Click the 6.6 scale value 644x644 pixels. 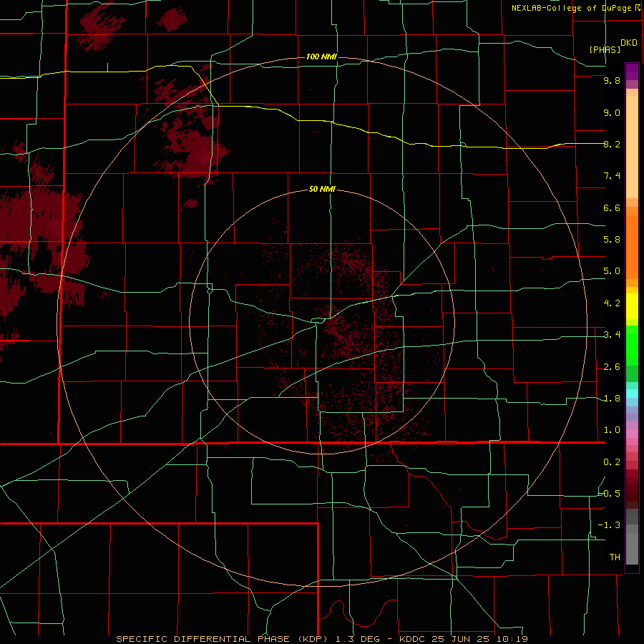[612, 208]
